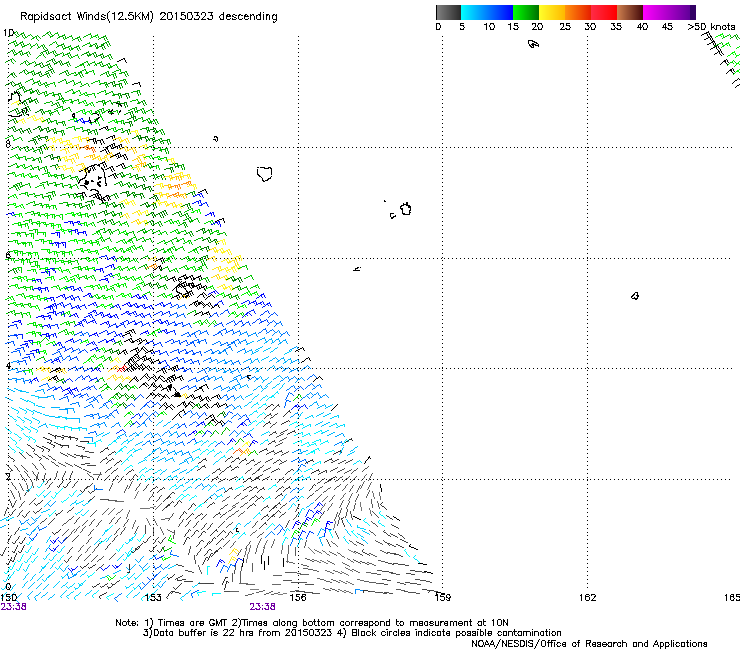Click the longitude label '153'
The image size is (740, 650).
(153, 598)
